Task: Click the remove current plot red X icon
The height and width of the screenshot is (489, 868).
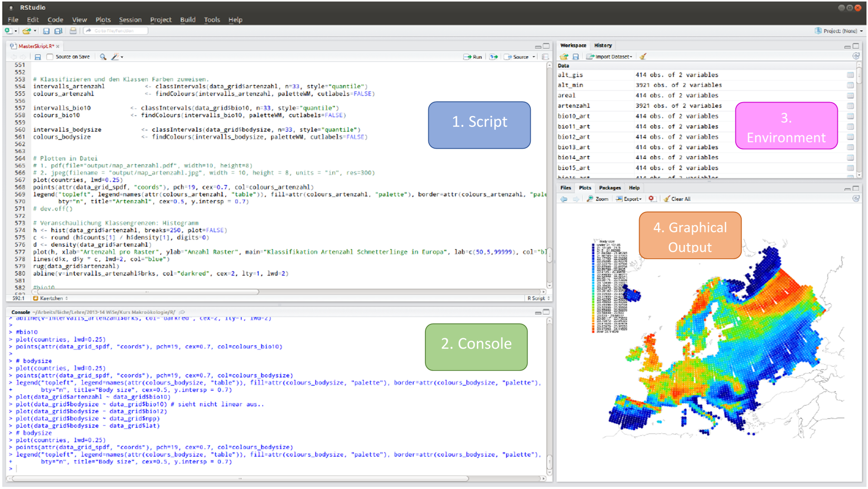Action: pyautogui.click(x=651, y=199)
